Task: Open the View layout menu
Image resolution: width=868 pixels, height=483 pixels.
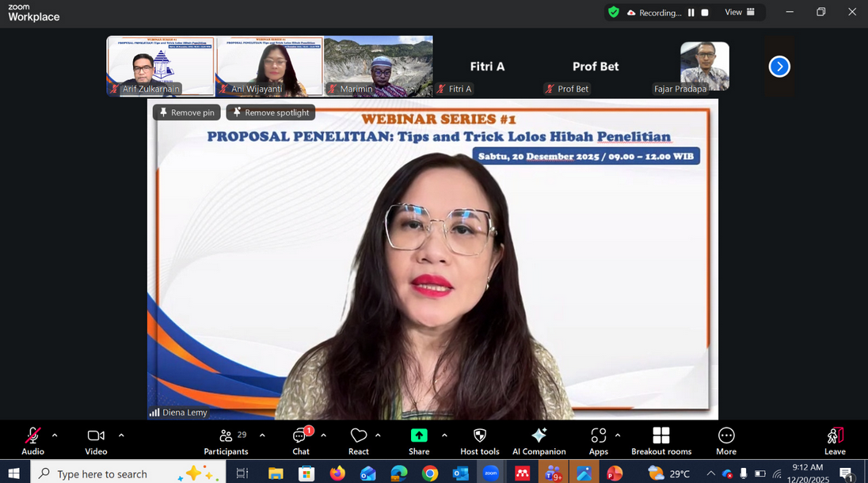Action: [739, 13]
